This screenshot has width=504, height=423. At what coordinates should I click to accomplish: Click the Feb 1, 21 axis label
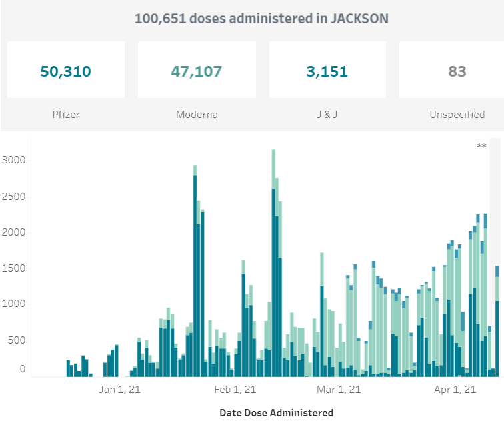(235, 389)
